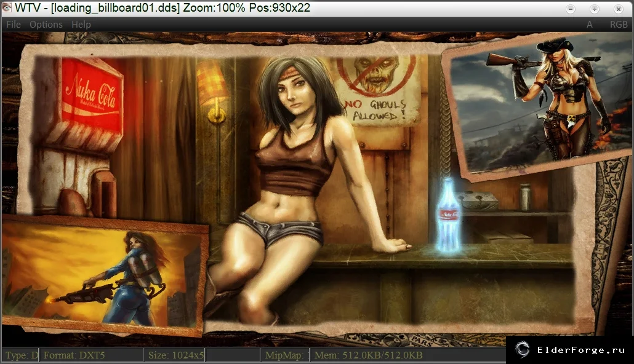Open the Help menu

coord(81,25)
